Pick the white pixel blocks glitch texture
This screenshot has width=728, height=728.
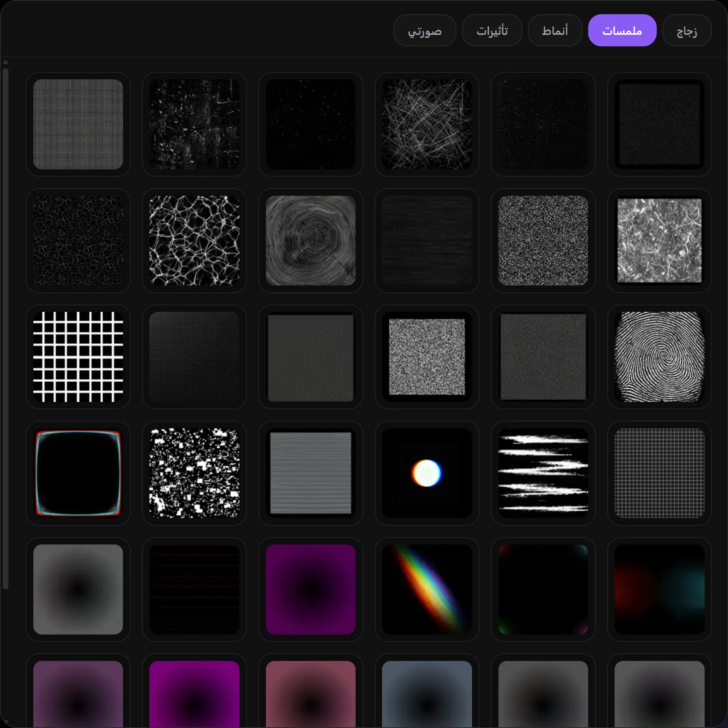[x=194, y=473]
